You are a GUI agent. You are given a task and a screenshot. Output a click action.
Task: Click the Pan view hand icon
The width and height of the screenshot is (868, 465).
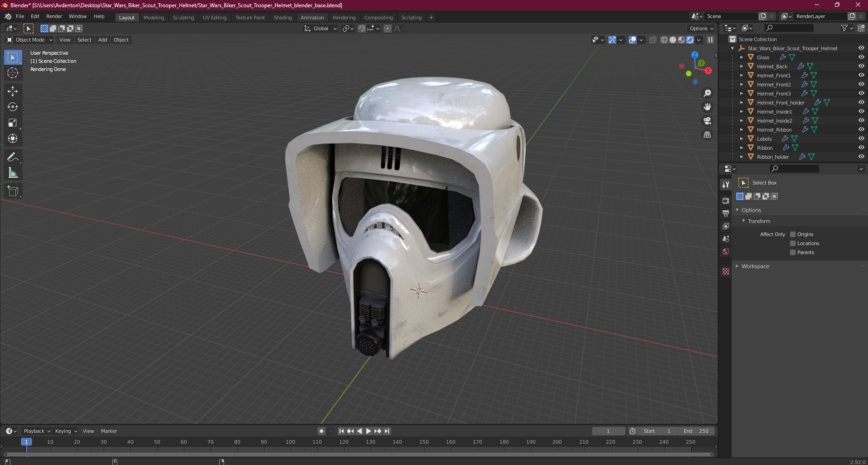707,107
